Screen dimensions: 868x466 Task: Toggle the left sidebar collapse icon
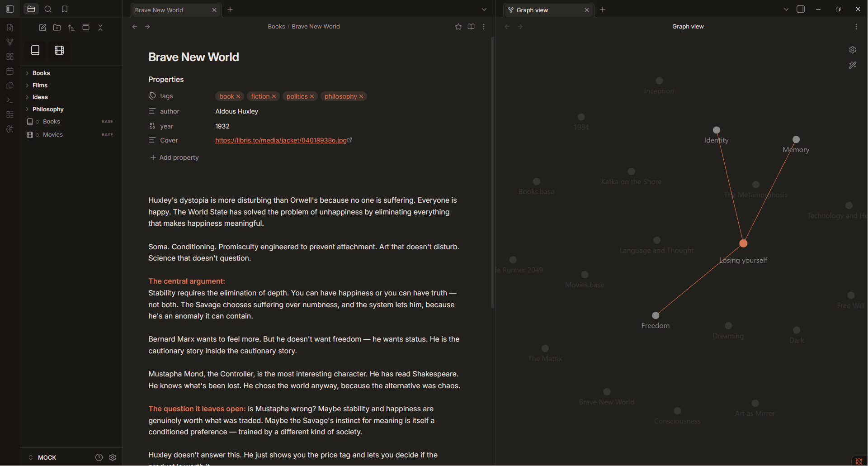(x=10, y=9)
